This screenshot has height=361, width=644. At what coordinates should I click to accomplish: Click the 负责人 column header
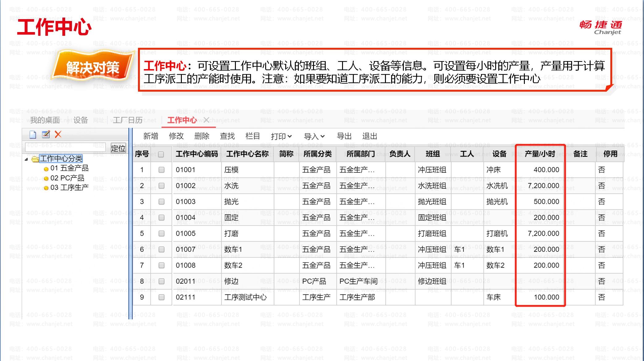click(x=400, y=154)
